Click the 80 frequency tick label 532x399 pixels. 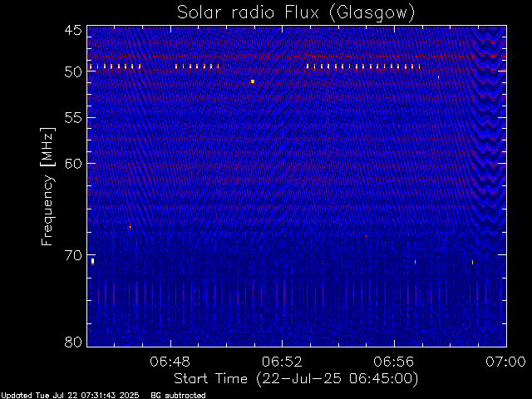click(x=73, y=342)
